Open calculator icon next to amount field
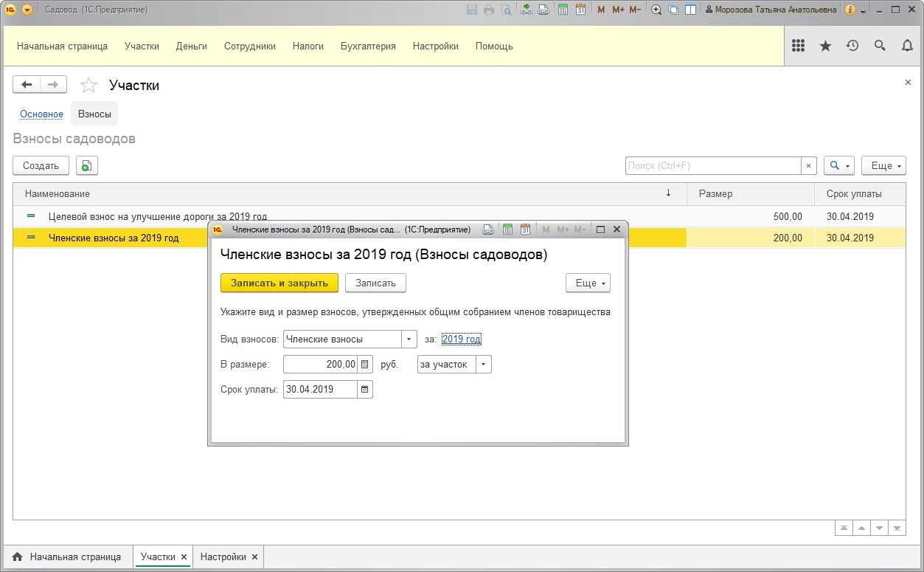The height and width of the screenshot is (572, 924). [x=365, y=365]
